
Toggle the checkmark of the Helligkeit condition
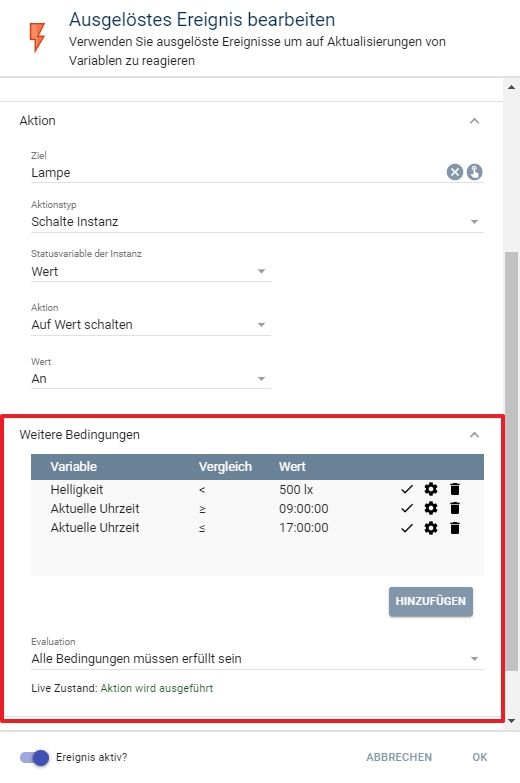pyautogui.click(x=407, y=489)
